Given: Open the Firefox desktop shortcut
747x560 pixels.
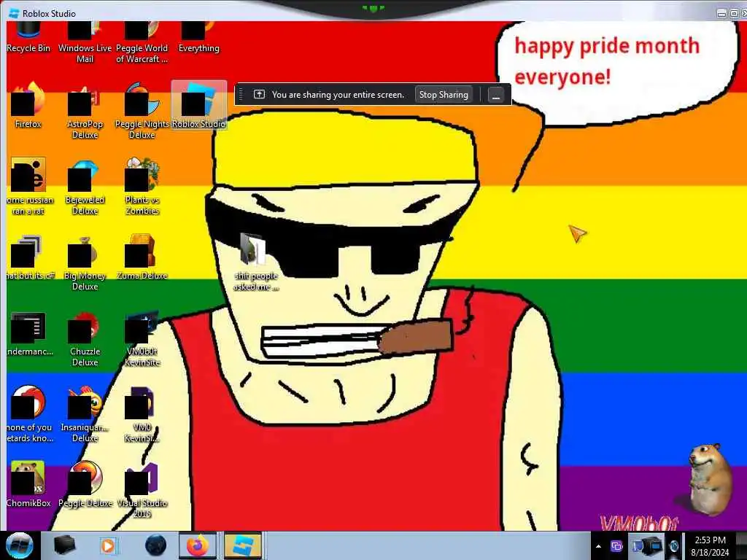Looking at the screenshot, I should coord(28,106).
